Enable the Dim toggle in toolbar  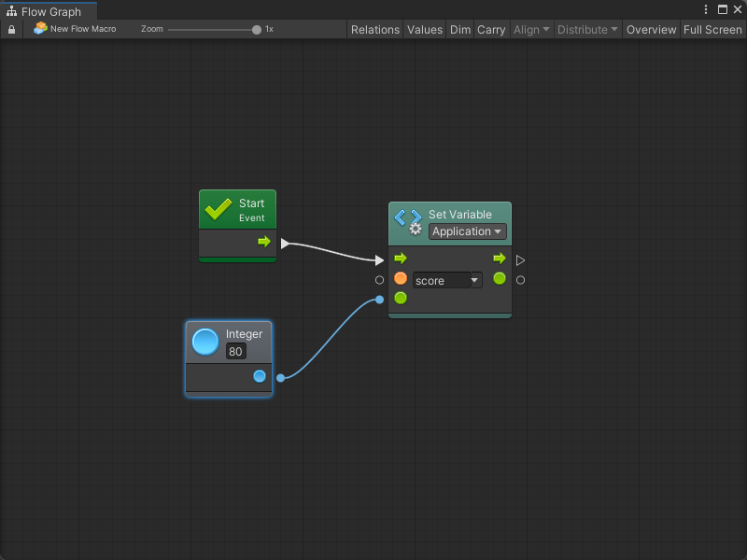pyautogui.click(x=460, y=30)
